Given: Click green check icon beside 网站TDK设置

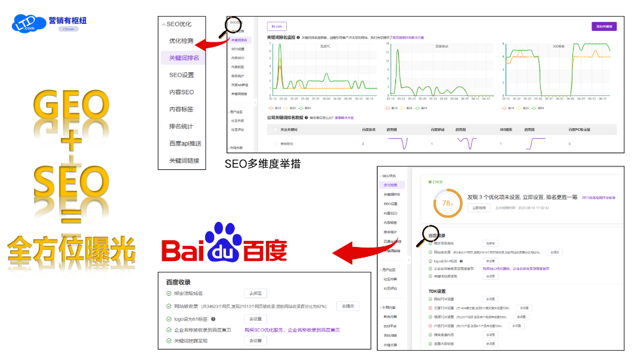Looking at the screenshot, I should tap(431, 299).
